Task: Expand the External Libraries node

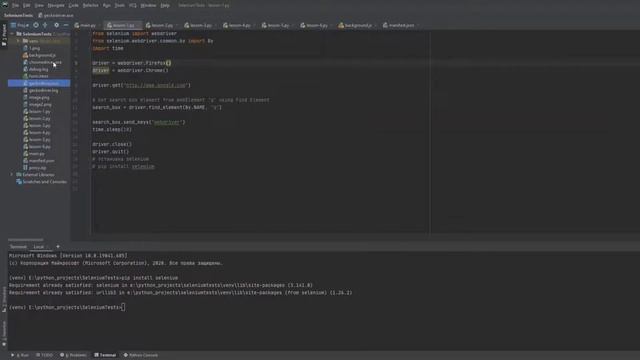Action: coord(12,174)
